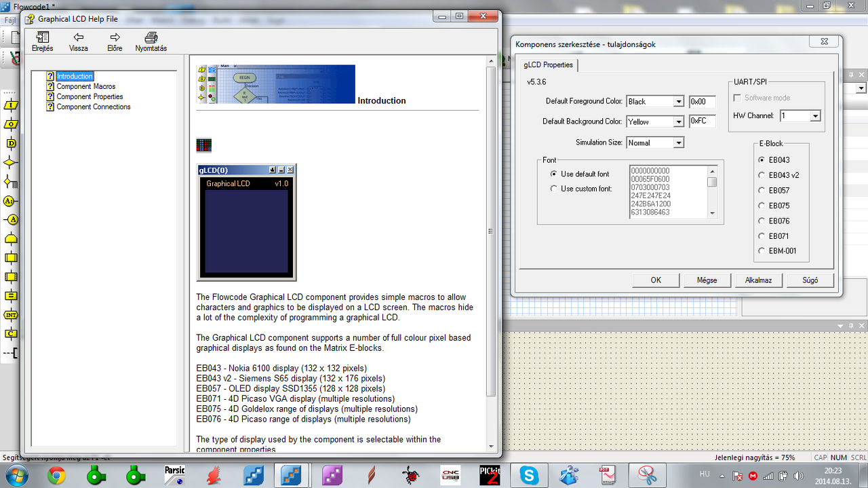Click the Súgó help button

[x=810, y=280]
